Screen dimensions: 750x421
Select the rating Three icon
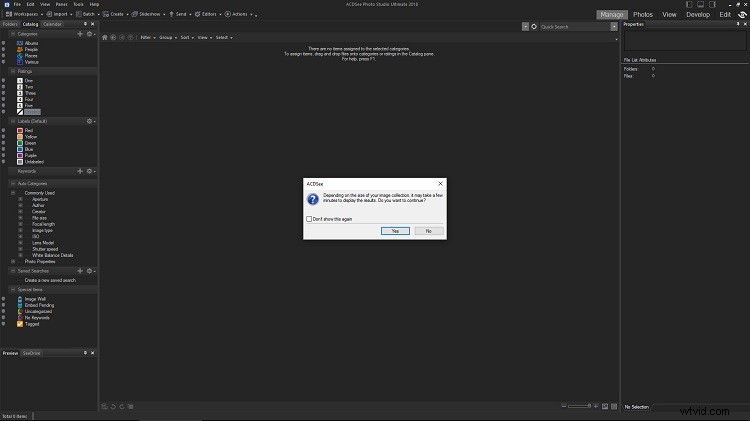point(20,93)
